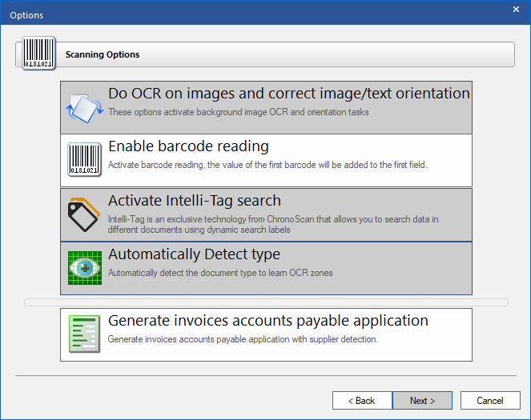Click the green invoice sheet icon
Image resolution: width=531 pixels, height=420 pixels.
pos(84,334)
